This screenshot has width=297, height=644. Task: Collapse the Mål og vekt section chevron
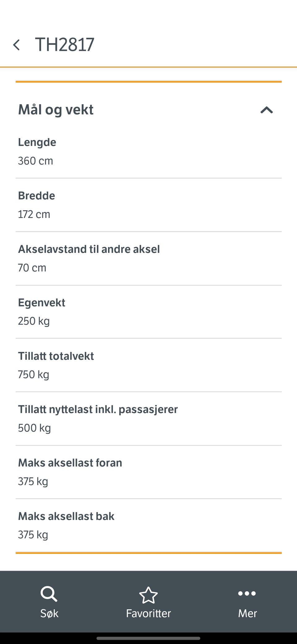point(266,110)
